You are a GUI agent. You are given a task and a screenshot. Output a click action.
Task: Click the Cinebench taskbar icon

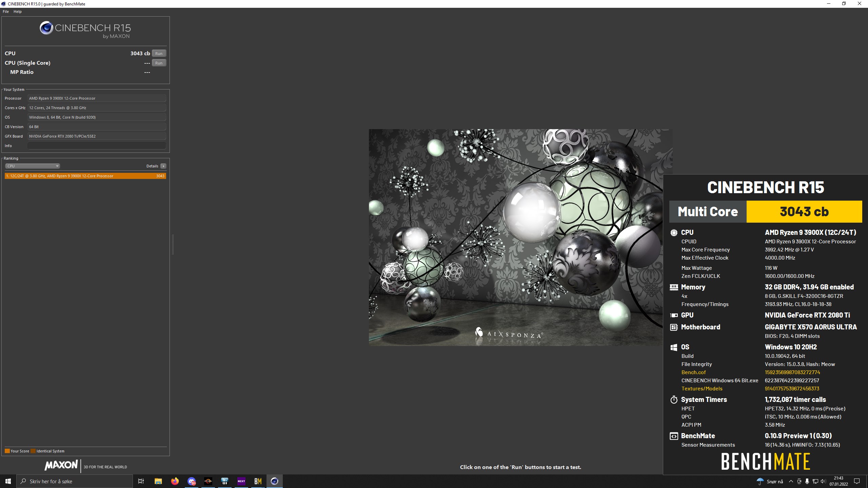[x=274, y=481]
